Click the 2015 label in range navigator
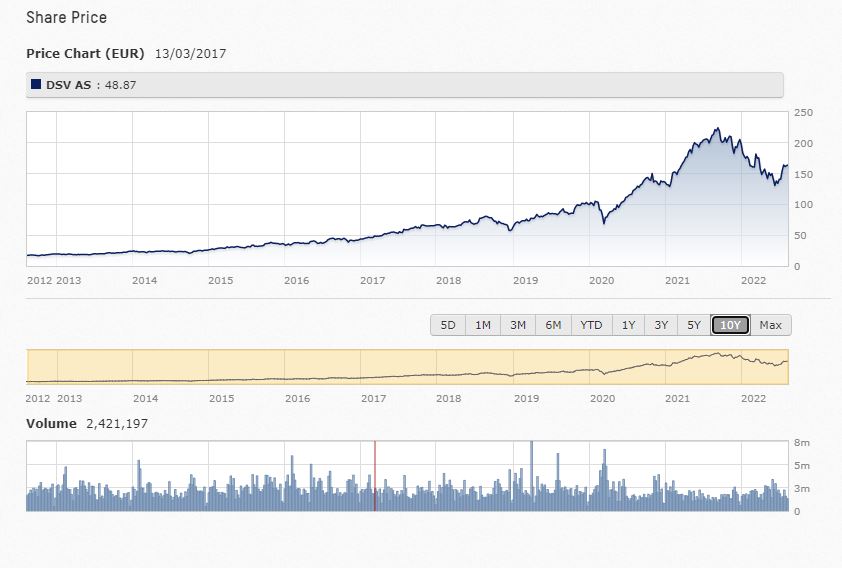The image size is (842, 568). pyautogui.click(x=221, y=397)
